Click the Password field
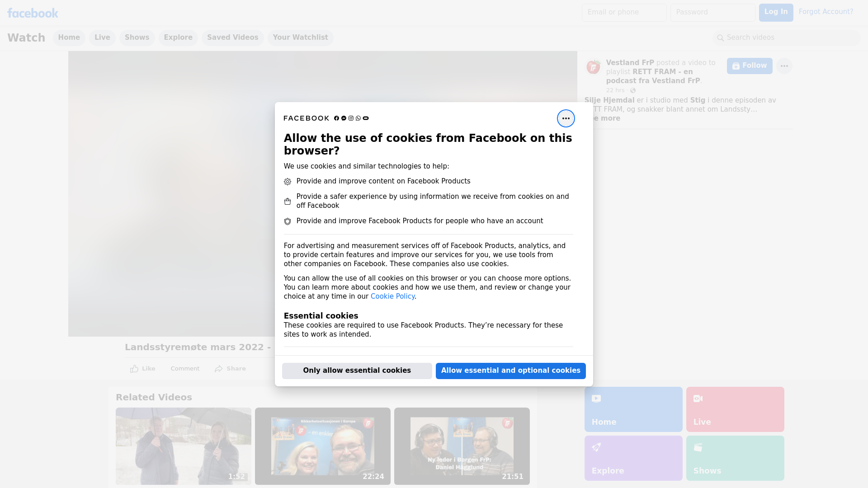The width and height of the screenshot is (868, 488). point(713,12)
